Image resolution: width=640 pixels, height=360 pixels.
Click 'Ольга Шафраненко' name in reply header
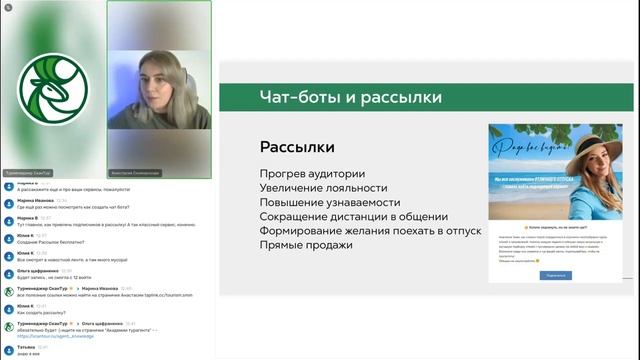tap(102, 324)
